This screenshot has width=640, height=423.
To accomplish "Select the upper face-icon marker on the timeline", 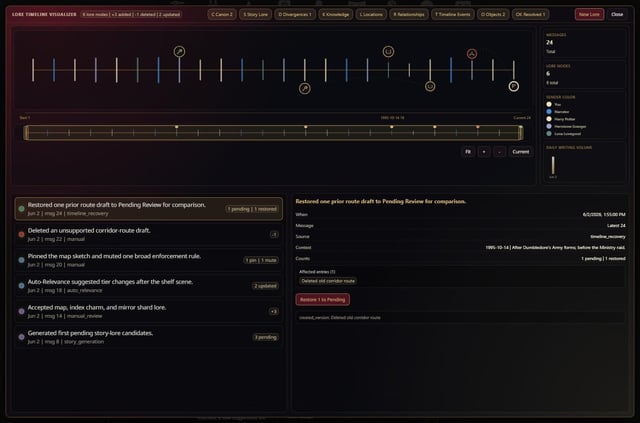I will point(388,51).
